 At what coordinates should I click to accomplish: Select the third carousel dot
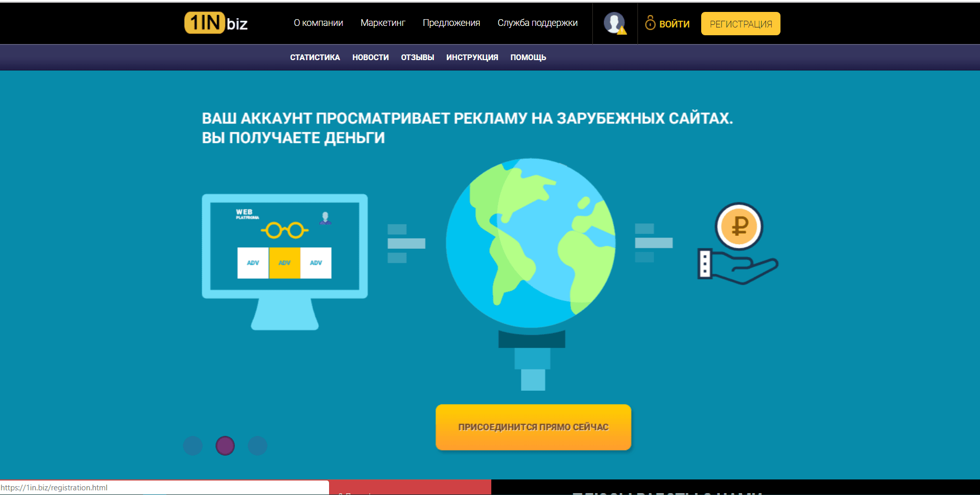point(258,446)
